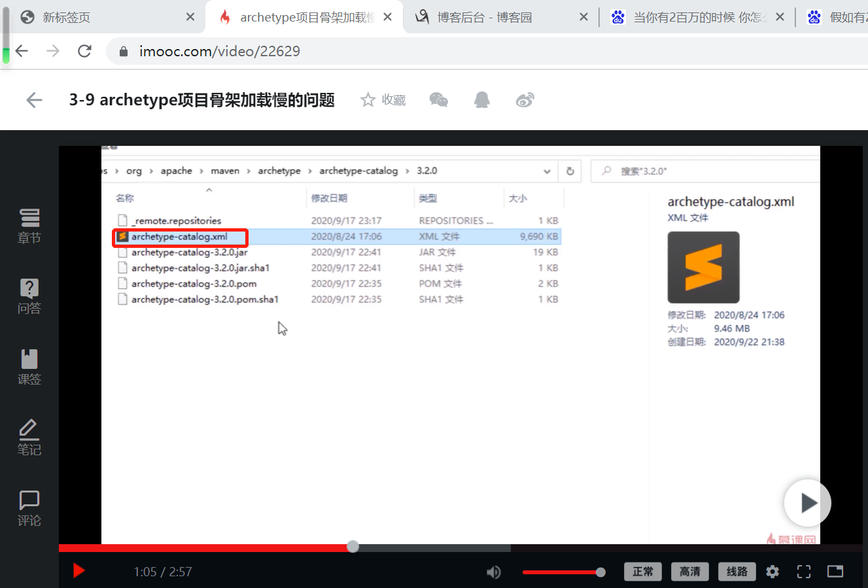
Task: Adjust the volume slider
Action: (x=564, y=572)
